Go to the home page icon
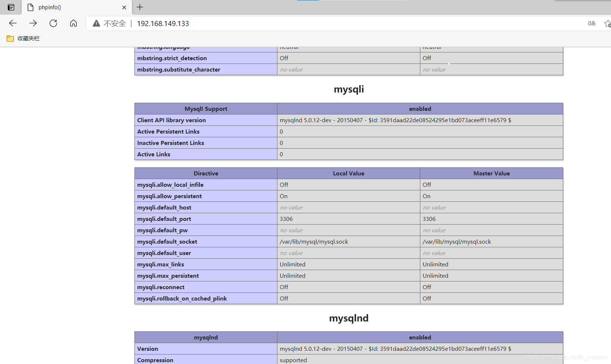Viewport: 611px width, 364px height. pos(73,23)
